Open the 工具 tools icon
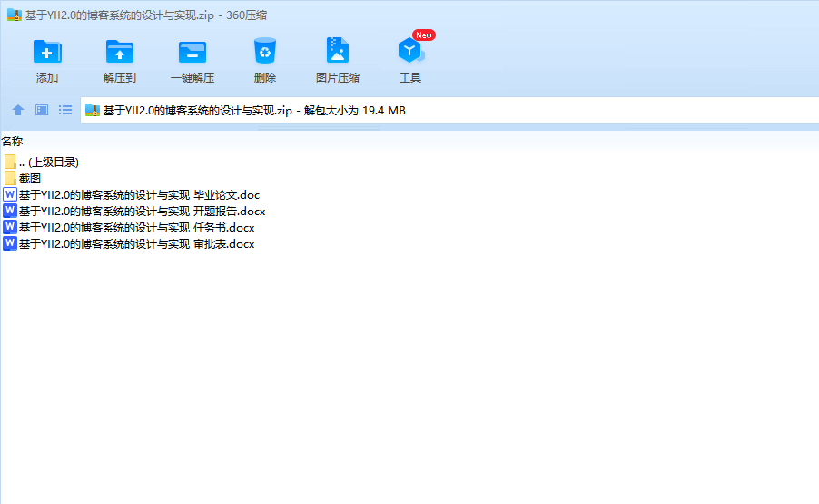Viewport: 819px width, 504px height. 410,50
